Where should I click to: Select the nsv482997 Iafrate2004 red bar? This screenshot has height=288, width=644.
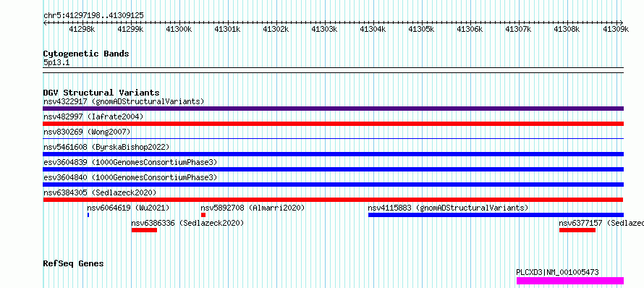click(x=333, y=124)
